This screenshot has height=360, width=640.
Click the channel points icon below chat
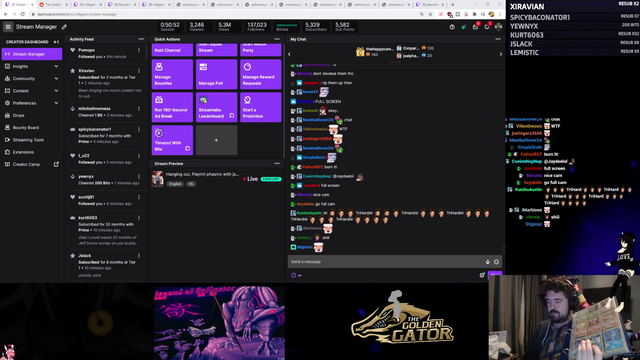[293, 275]
